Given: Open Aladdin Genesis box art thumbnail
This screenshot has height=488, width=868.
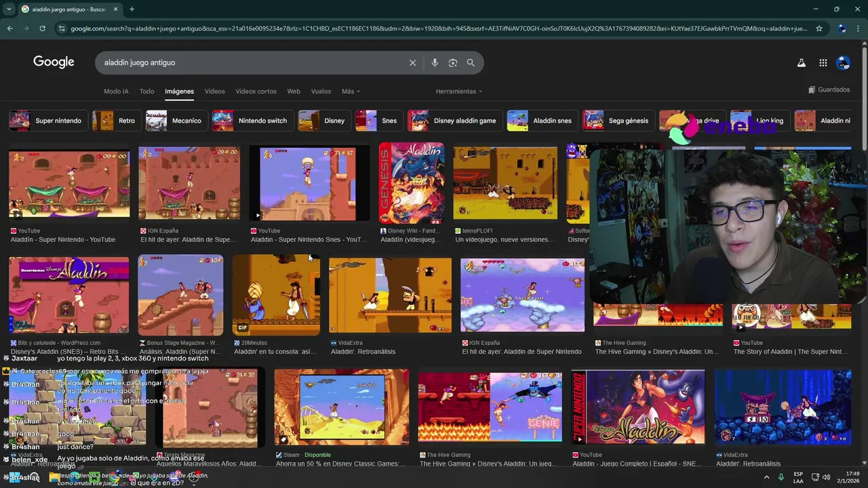Looking at the screenshot, I should coord(412,183).
